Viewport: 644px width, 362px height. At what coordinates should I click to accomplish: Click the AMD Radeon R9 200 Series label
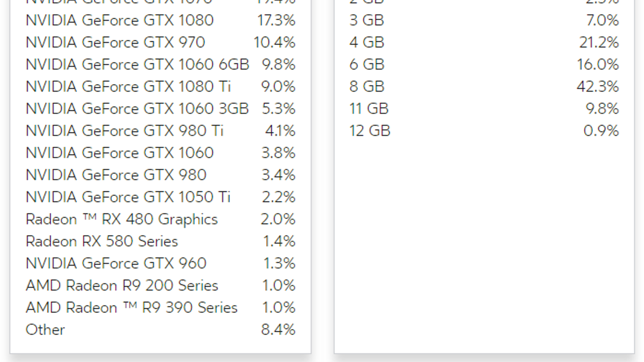click(x=122, y=286)
